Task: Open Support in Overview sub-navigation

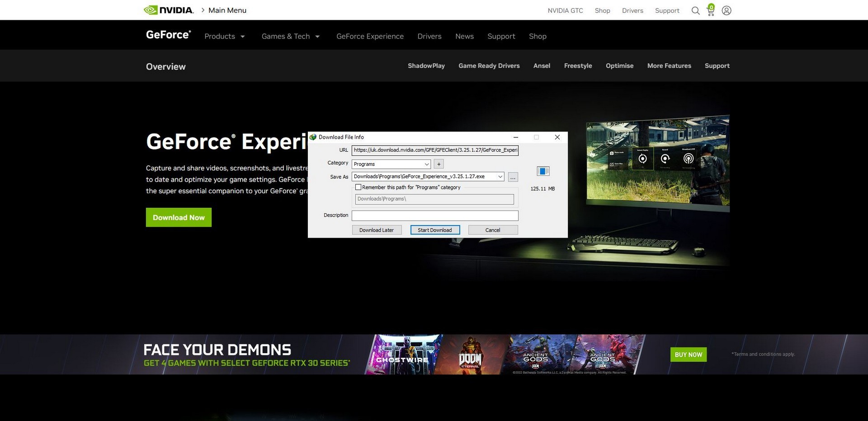Action: [x=717, y=66]
